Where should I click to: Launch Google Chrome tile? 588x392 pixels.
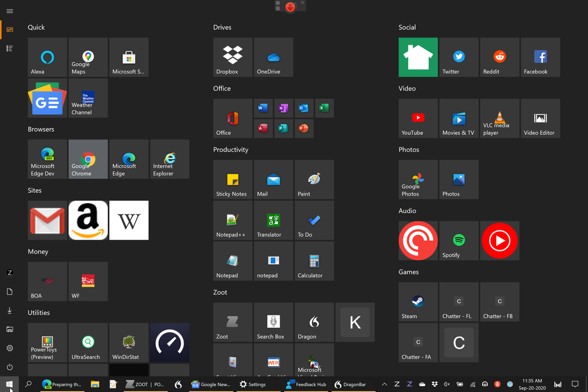point(88,159)
